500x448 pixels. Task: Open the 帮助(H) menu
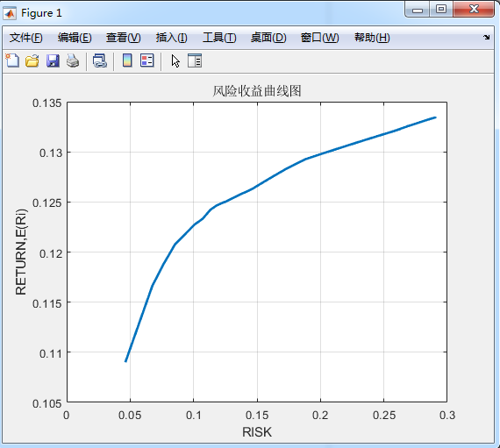coord(372,38)
